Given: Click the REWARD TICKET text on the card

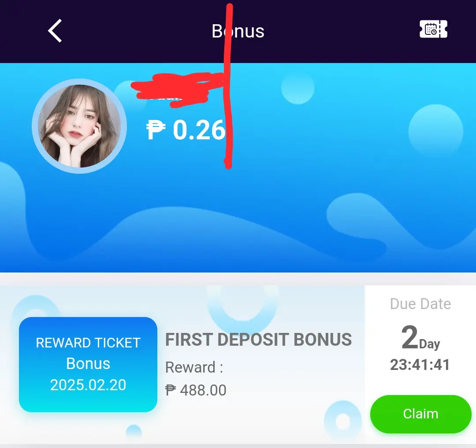Looking at the screenshot, I should pos(88,343).
